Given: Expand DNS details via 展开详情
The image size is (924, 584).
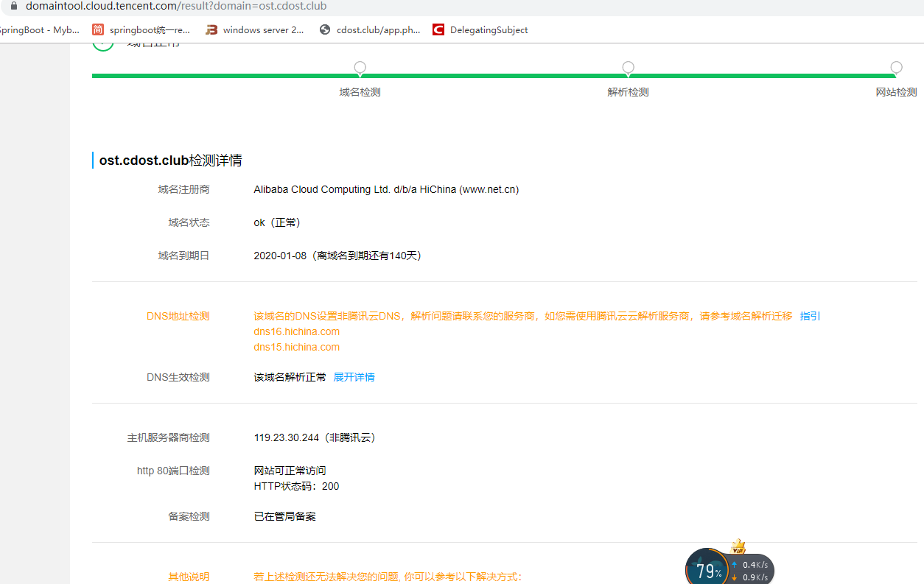Looking at the screenshot, I should pyautogui.click(x=354, y=377).
